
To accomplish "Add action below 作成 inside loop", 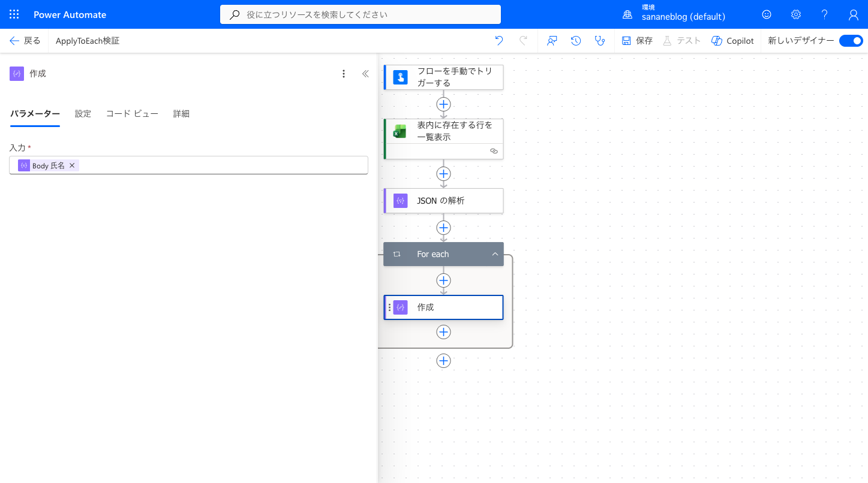I will [443, 332].
